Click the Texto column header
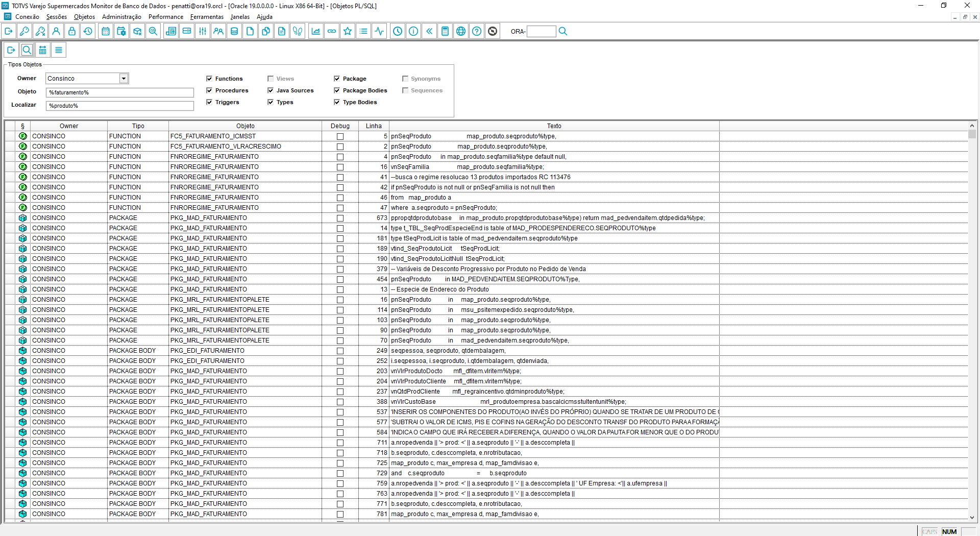The width and height of the screenshot is (980, 536). (x=554, y=126)
